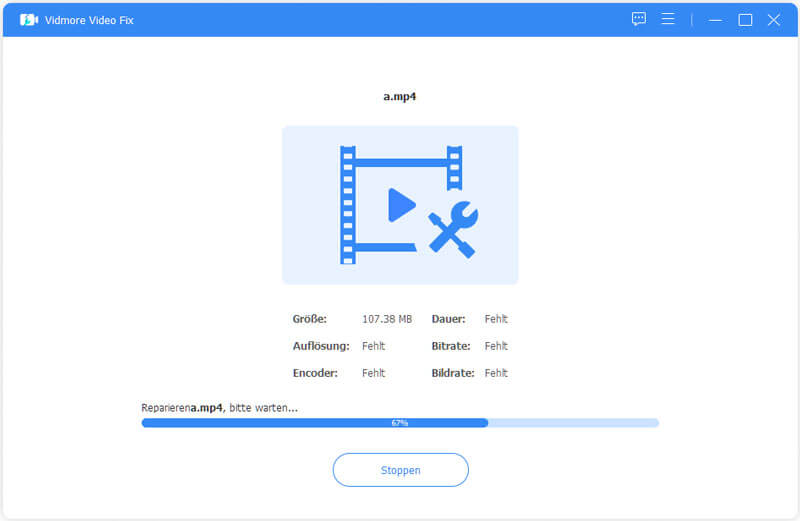Click the Auflösung label
This screenshot has width=800, height=521.
click(321, 346)
